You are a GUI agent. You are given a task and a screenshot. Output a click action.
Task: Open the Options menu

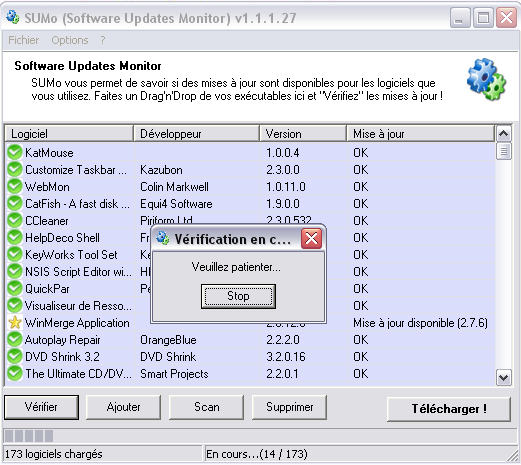(70, 40)
